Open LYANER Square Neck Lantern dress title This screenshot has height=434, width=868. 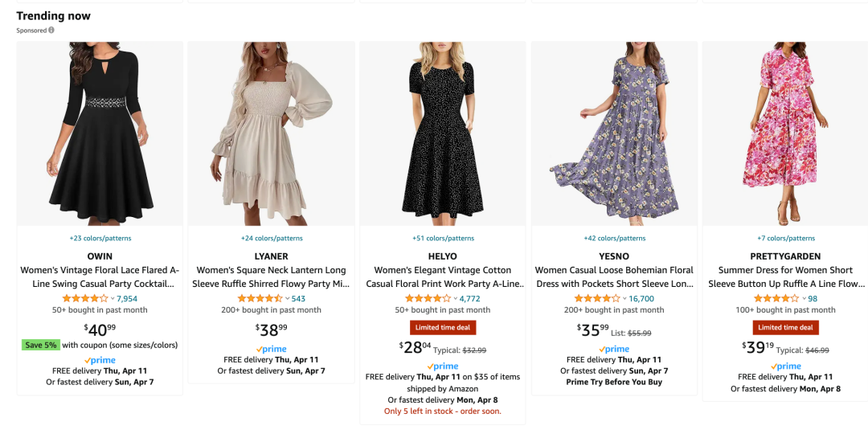click(271, 277)
